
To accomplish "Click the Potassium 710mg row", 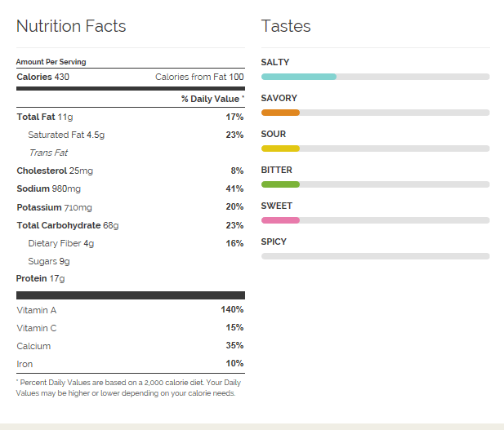I will 54,207.
